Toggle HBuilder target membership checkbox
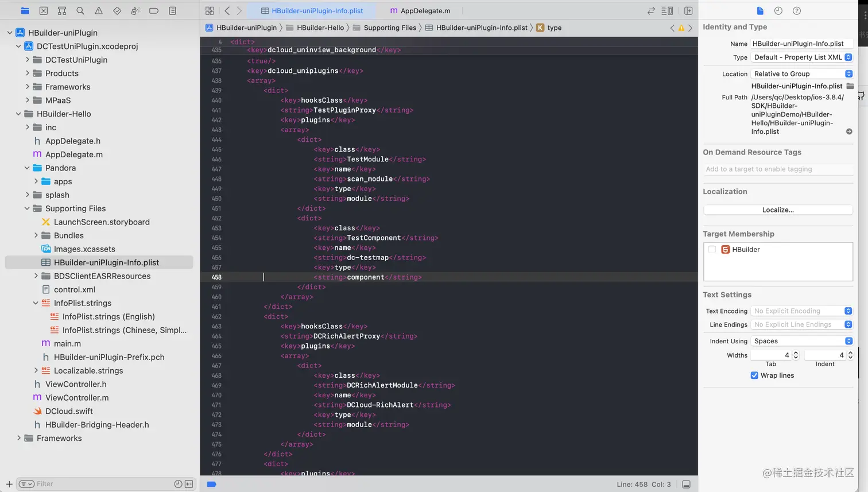The width and height of the screenshot is (868, 492). [x=712, y=249]
